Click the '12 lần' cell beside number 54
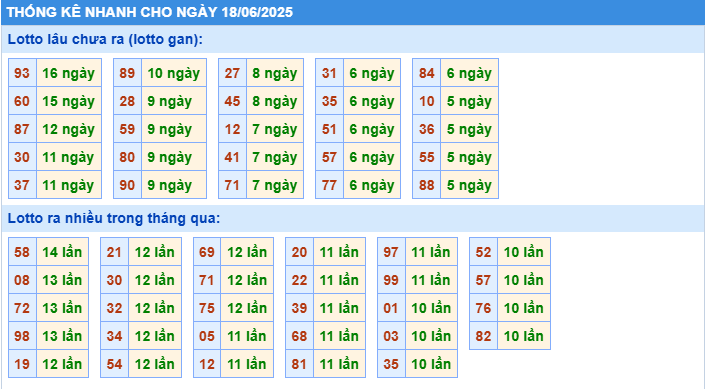707x389 pixels. pos(155,363)
